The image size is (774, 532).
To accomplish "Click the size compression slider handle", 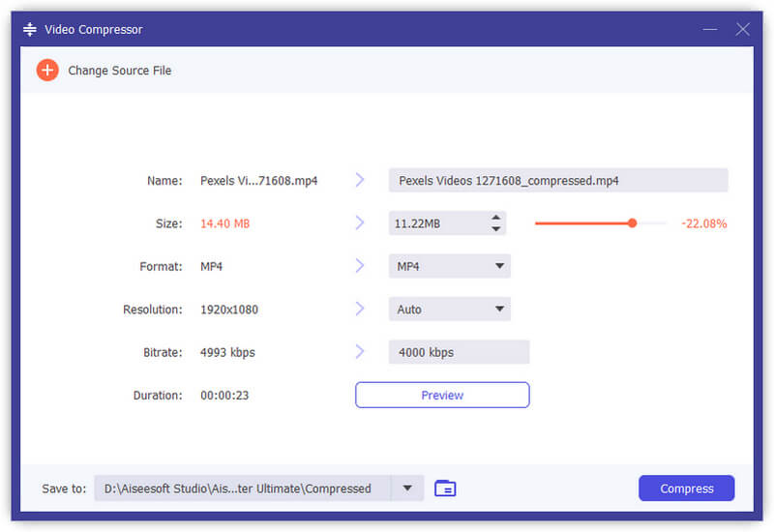I will (632, 223).
